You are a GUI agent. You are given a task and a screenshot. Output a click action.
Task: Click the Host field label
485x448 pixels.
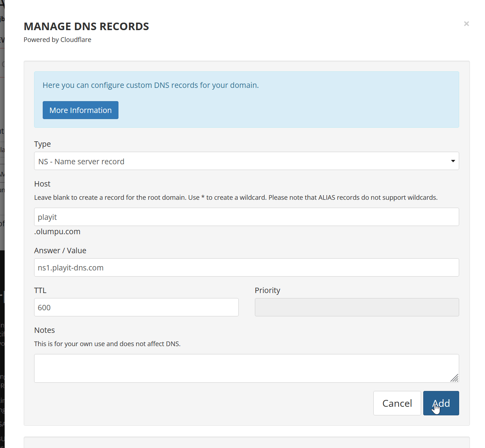42,184
